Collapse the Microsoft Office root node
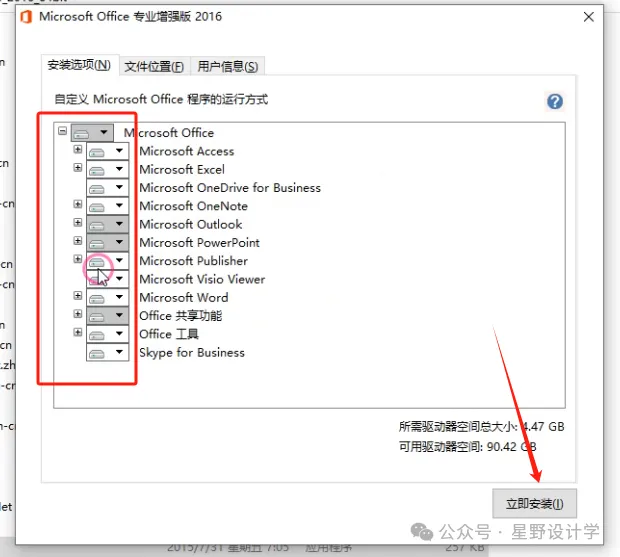The width and height of the screenshot is (620, 557). (62, 131)
